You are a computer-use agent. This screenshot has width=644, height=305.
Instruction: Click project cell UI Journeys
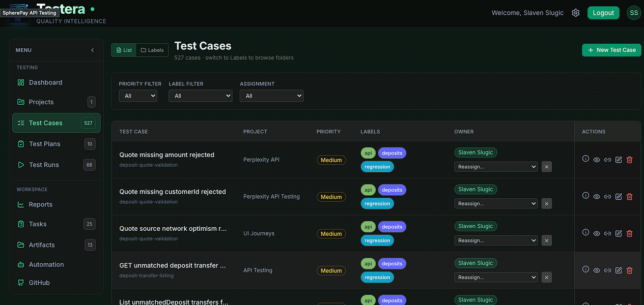pos(259,233)
